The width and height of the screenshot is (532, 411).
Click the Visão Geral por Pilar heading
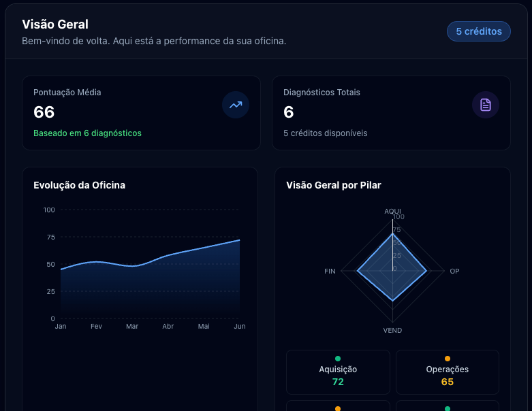[x=333, y=185]
